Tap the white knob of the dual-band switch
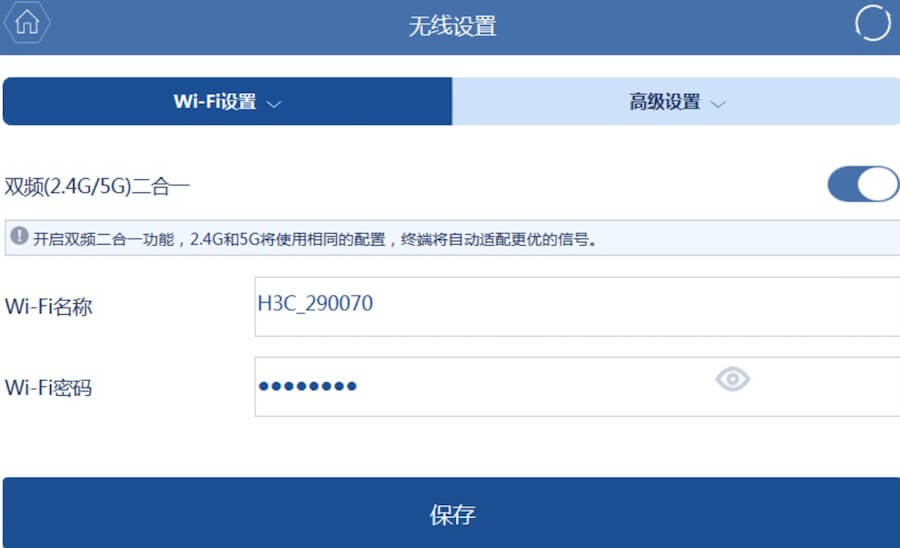 (x=877, y=185)
